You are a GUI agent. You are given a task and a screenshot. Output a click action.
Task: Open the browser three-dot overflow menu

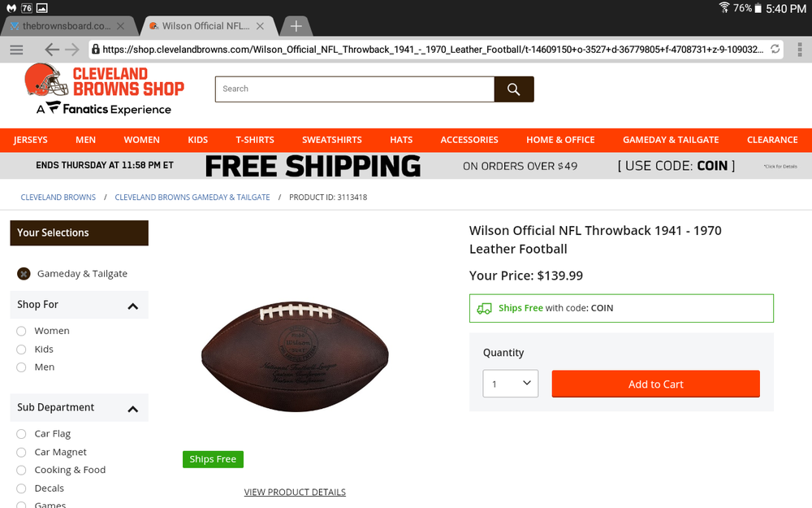tap(800, 50)
